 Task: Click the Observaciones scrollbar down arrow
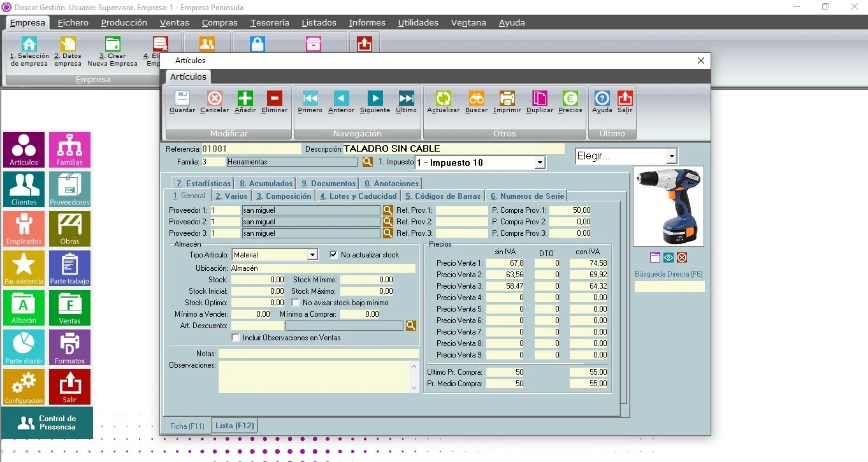pos(416,387)
